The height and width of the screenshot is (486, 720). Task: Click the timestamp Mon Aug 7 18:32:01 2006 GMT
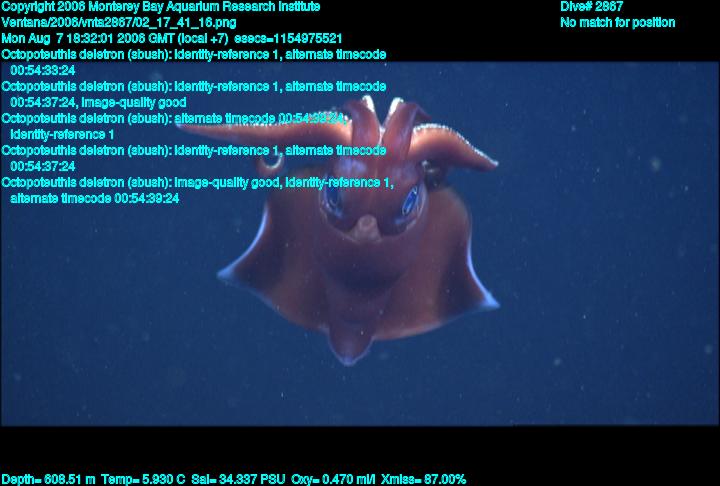tap(87, 39)
